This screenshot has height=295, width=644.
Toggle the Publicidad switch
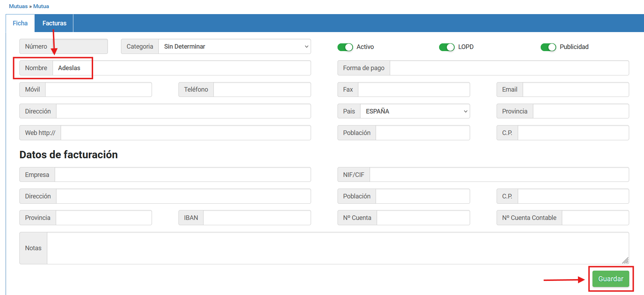click(548, 47)
